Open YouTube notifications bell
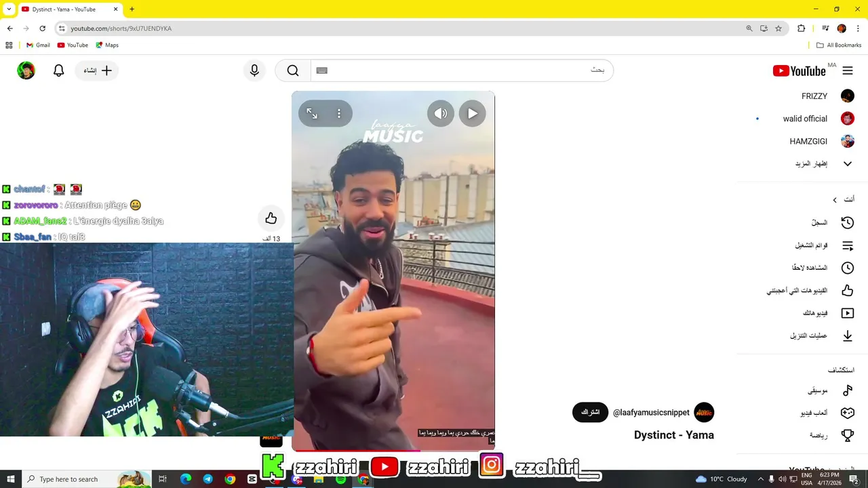Image resolution: width=868 pixels, height=488 pixels. tap(58, 70)
